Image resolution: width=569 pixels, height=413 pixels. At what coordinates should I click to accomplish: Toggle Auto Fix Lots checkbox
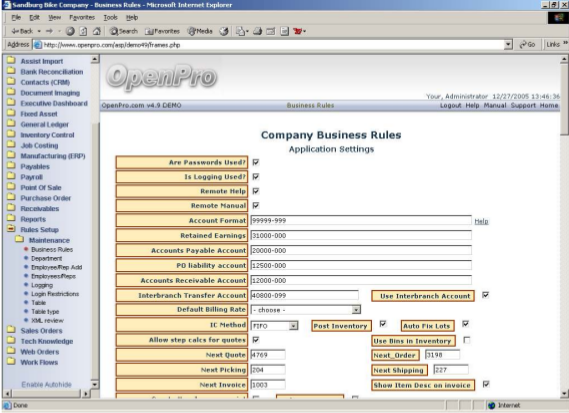[466, 324]
